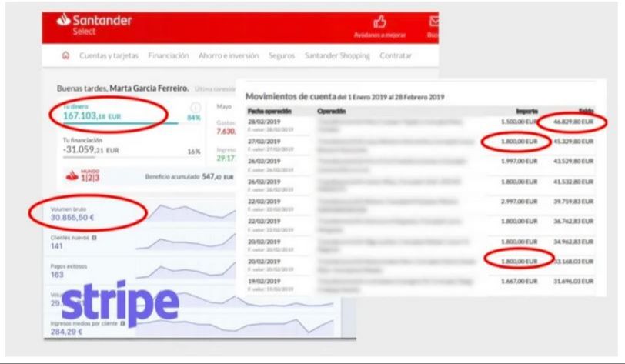This screenshot has height=364, width=625.
Task: Click the Clientes nuevos chart line
Action: (x=186, y=242)
